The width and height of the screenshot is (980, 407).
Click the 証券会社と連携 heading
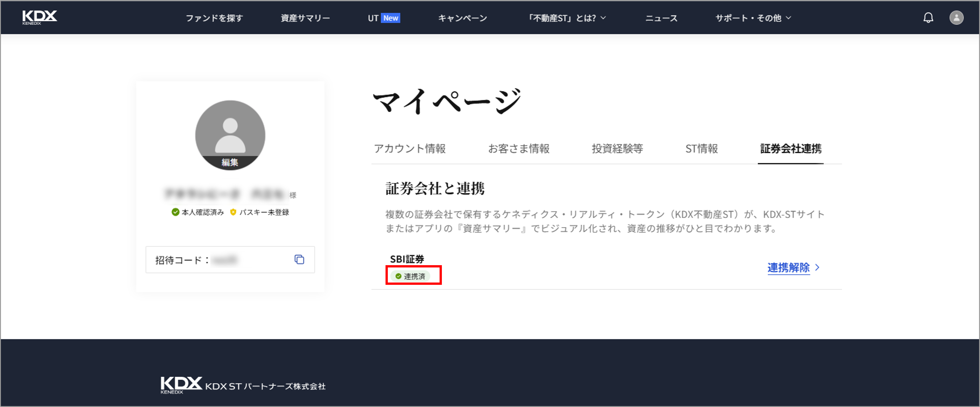pos(435,188)
